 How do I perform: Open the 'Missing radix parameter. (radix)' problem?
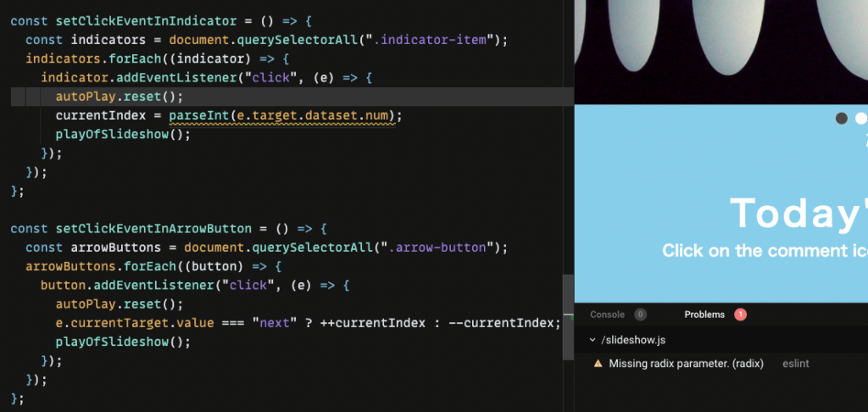(686, 364)
